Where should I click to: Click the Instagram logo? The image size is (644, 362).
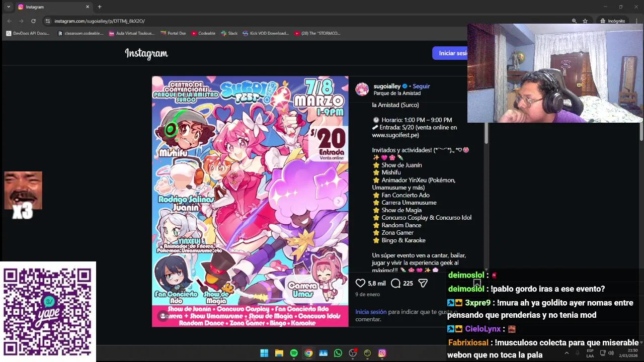146,53
